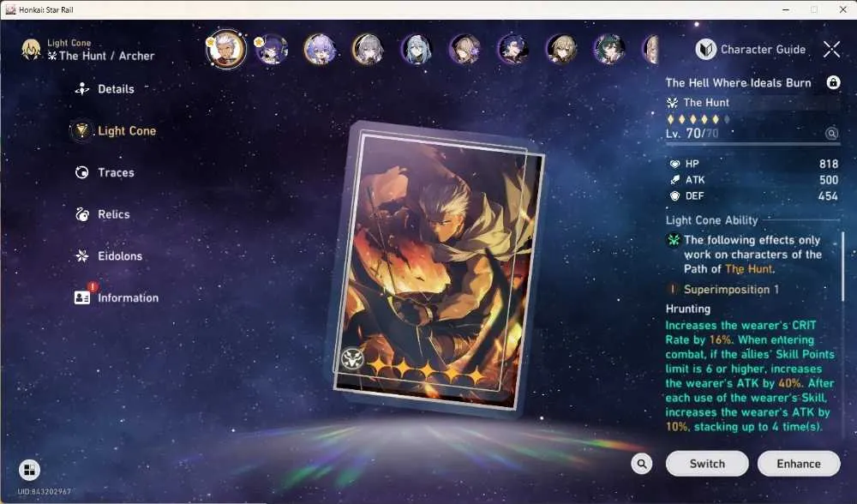Click the title "The Hell Where Ideals Burn"
The width and height of the screenshot is (857, 504).
(x=738, y=82)
